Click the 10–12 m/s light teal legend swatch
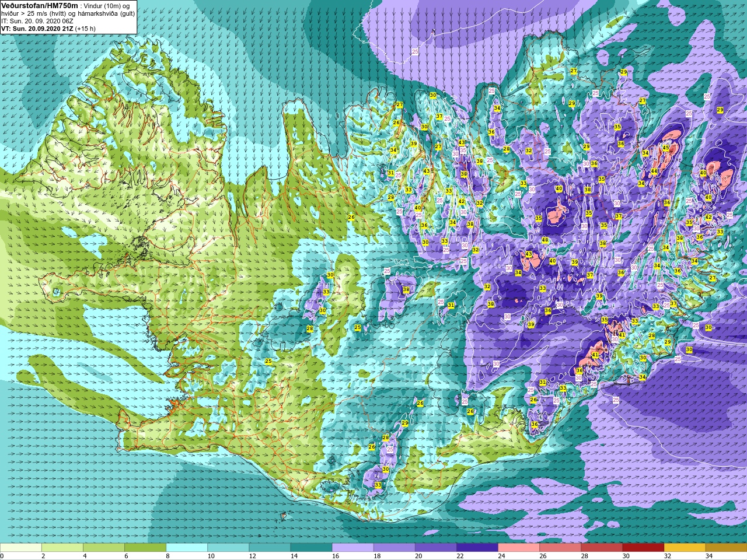 228,548
